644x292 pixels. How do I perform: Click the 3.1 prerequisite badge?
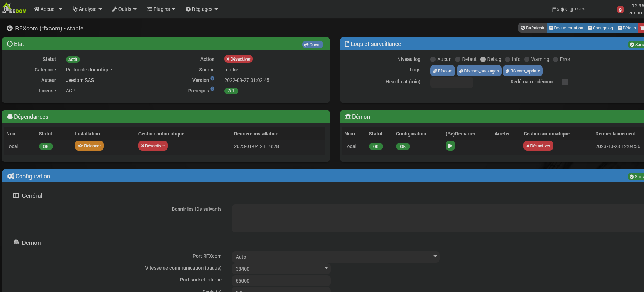click(x=231, y=91)
